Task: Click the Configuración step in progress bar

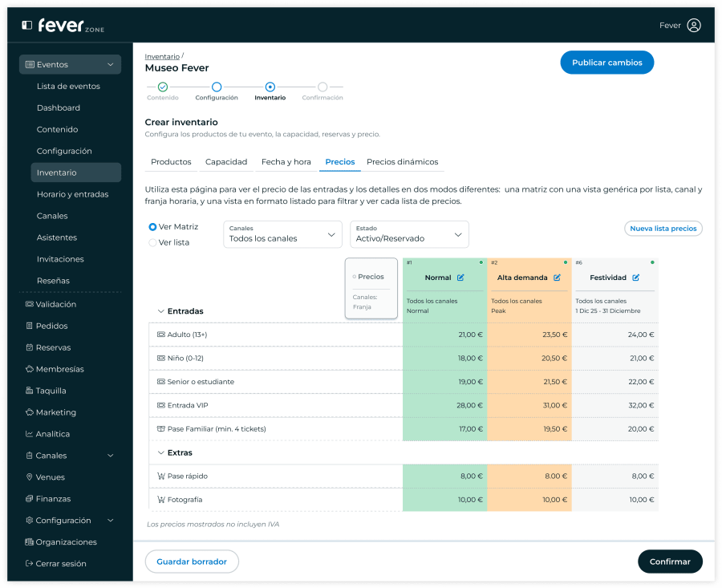Action: (x=217, y=87)
